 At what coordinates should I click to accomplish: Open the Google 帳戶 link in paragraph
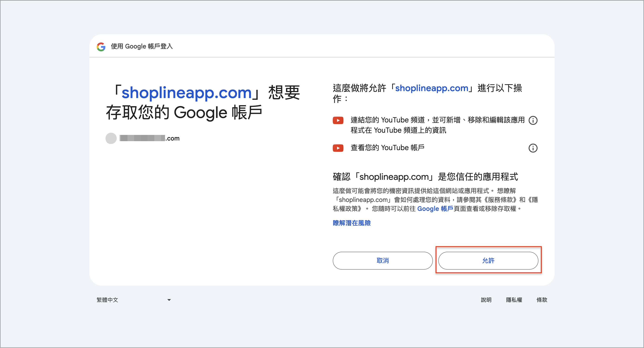(x=435, y=209)
